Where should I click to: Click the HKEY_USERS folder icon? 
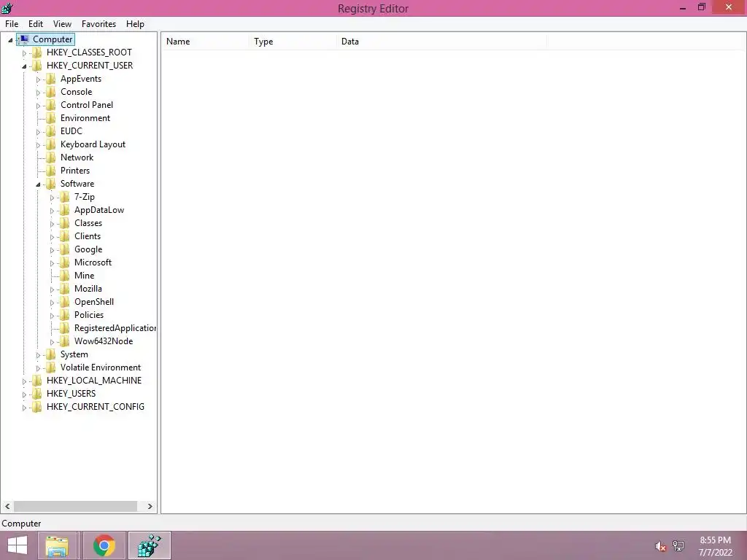click(x=37, y=394)
